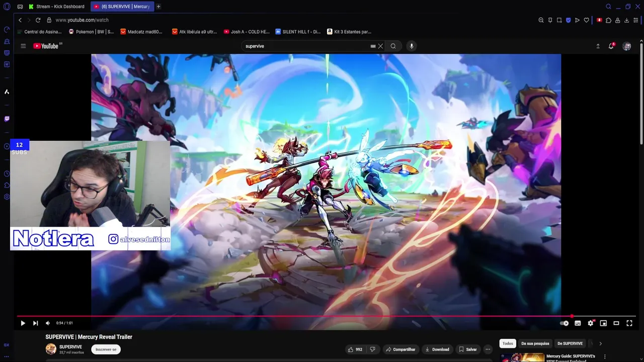Enable theater mode view
Image resolution: width=644 pixels, height=362 pixels.
pyautogui.click(x=616, y=323)
